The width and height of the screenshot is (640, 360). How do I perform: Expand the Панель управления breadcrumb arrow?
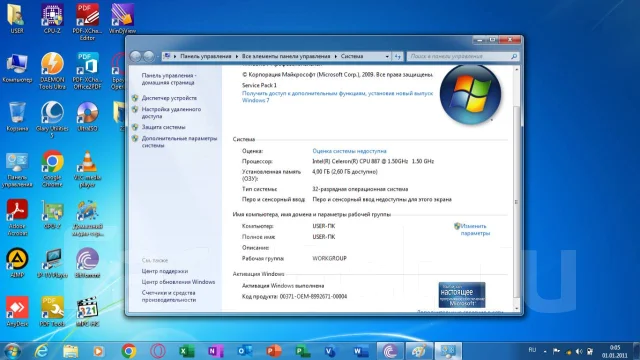click(x=236, y=56)
